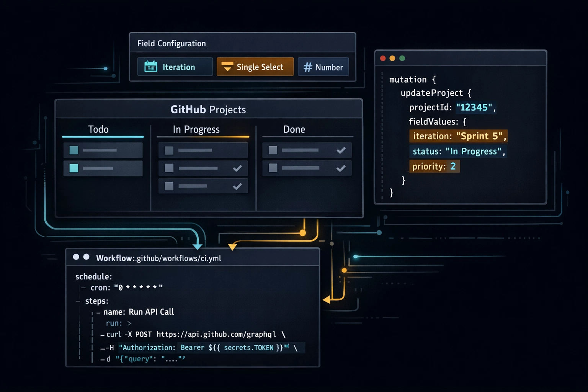588x392 pixels.
Task: Choose the Single Select field type
Action: pyautogui.click(x=255, y=67)
